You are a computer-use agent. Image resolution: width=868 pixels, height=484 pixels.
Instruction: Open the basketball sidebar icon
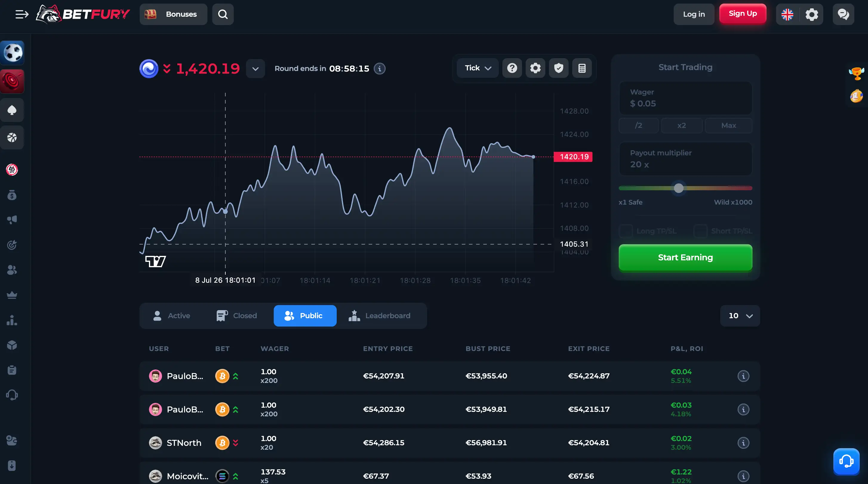pyautogui.click(x=12, y=137)
